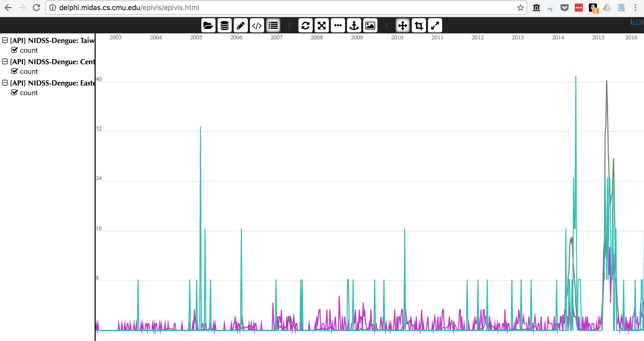Click the code brackets icon
This screenshot has width=644, height=341.
(257, 25)
